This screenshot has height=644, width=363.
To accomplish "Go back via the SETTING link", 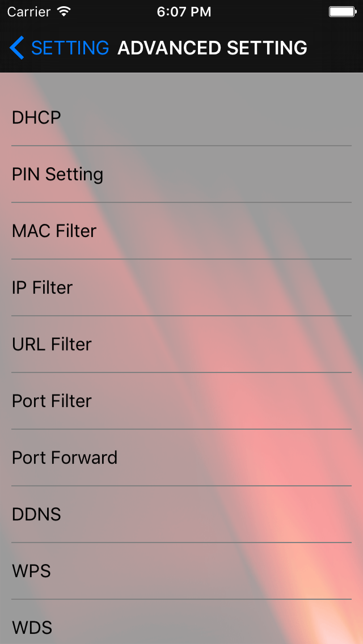I will [70, 48].
